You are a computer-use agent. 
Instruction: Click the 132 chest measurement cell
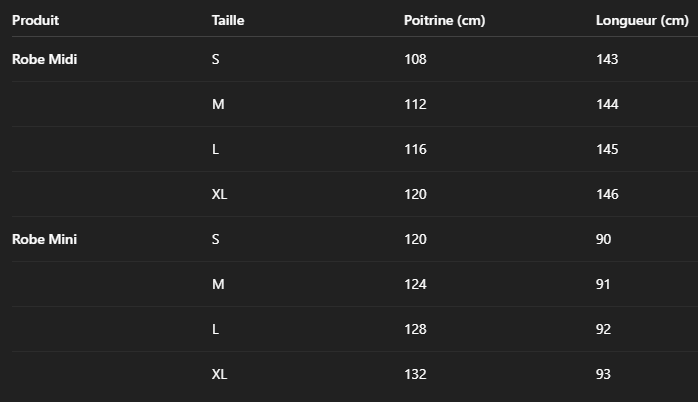(415, 374)
